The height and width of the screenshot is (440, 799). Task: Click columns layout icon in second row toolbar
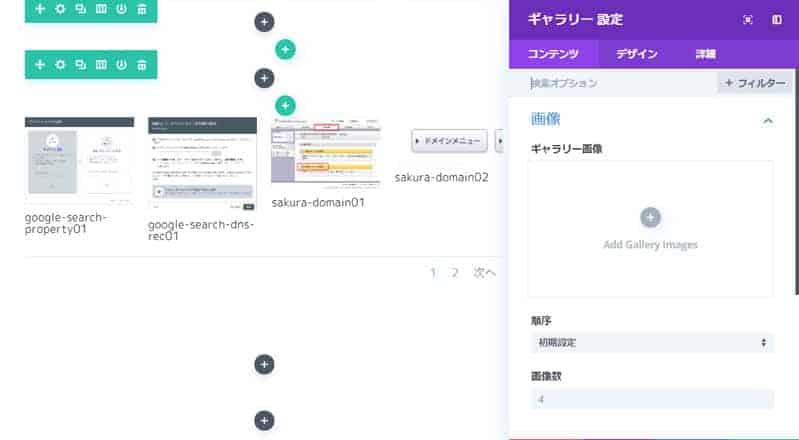tap(101, 65)
